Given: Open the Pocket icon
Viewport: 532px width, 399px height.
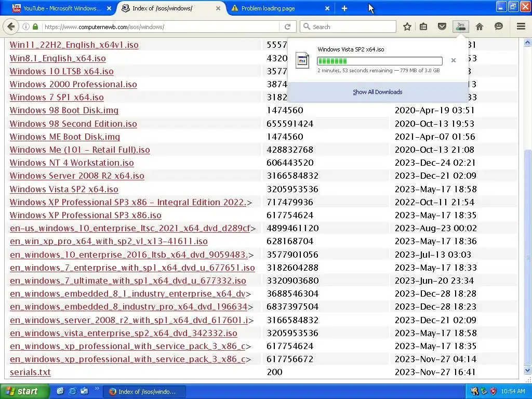Looking at the screenshot, I should pos(442,26).
